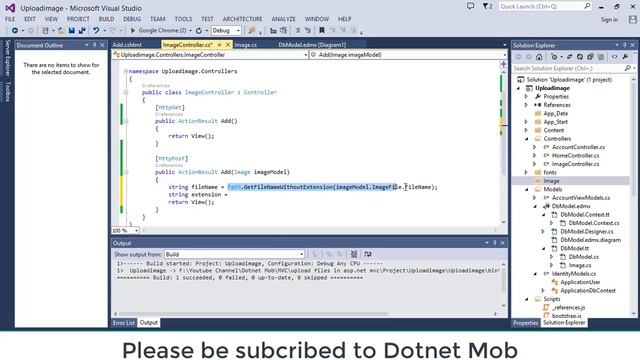
Task: Open the Toolbox side tab
Action: (x=7, y=91)
